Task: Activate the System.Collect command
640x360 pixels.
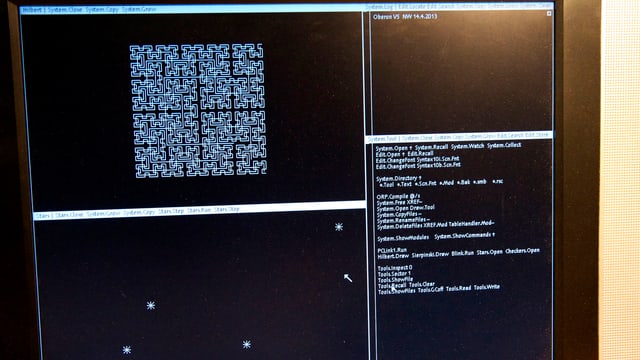Action: (x=504, y=145)
